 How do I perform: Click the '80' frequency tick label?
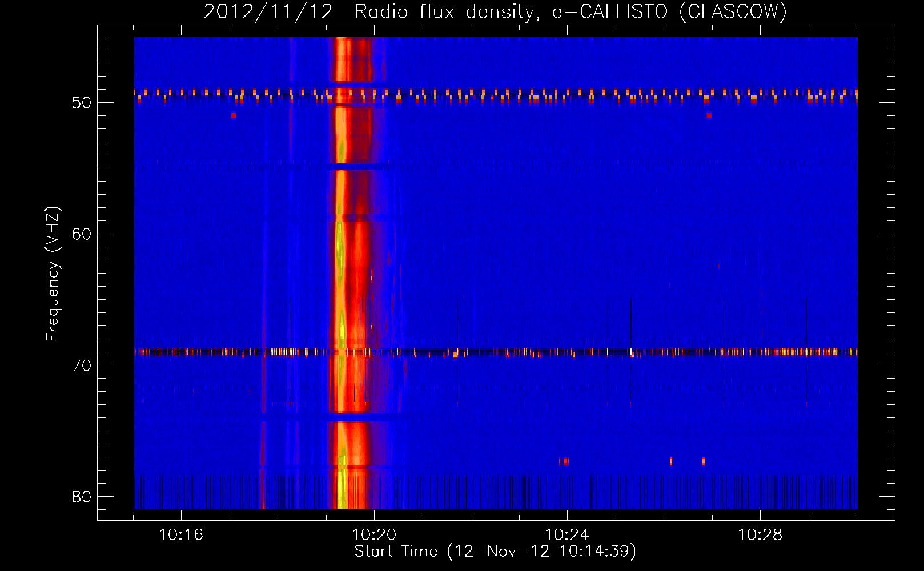[82, 497]
